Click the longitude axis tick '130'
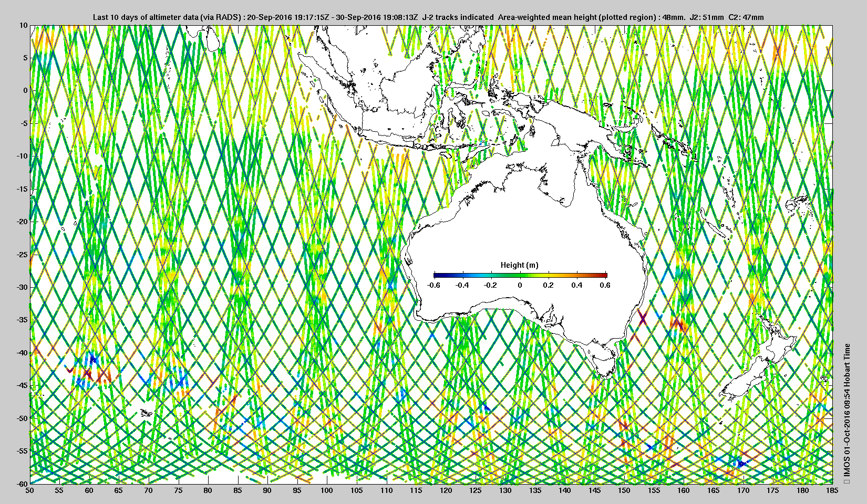 (505, 490)
